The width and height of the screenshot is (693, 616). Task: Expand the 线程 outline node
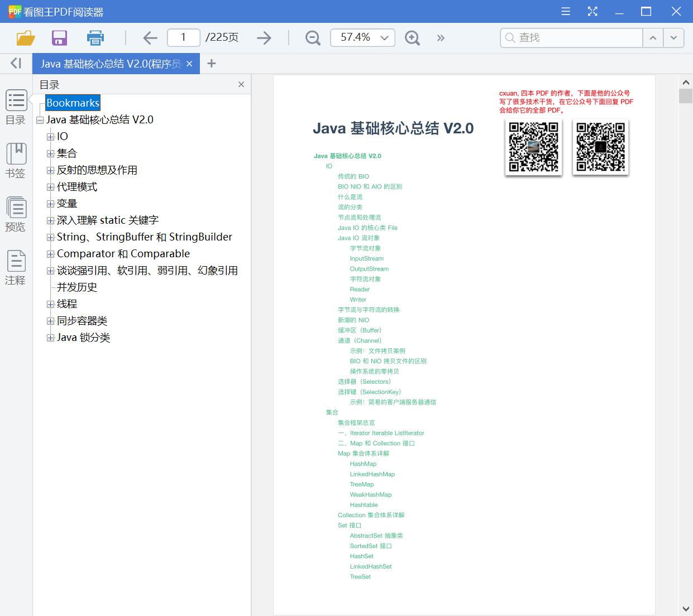[x=50, y=304]
